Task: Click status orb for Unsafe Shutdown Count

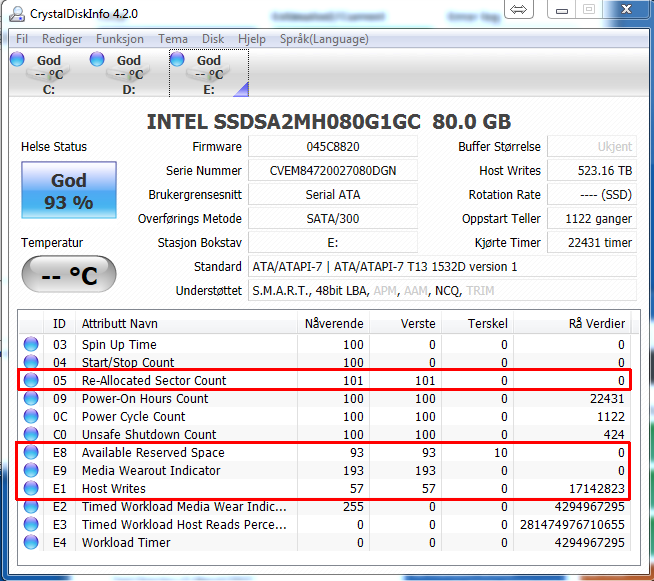Action: pyautogui.click(x=31, y=434)
